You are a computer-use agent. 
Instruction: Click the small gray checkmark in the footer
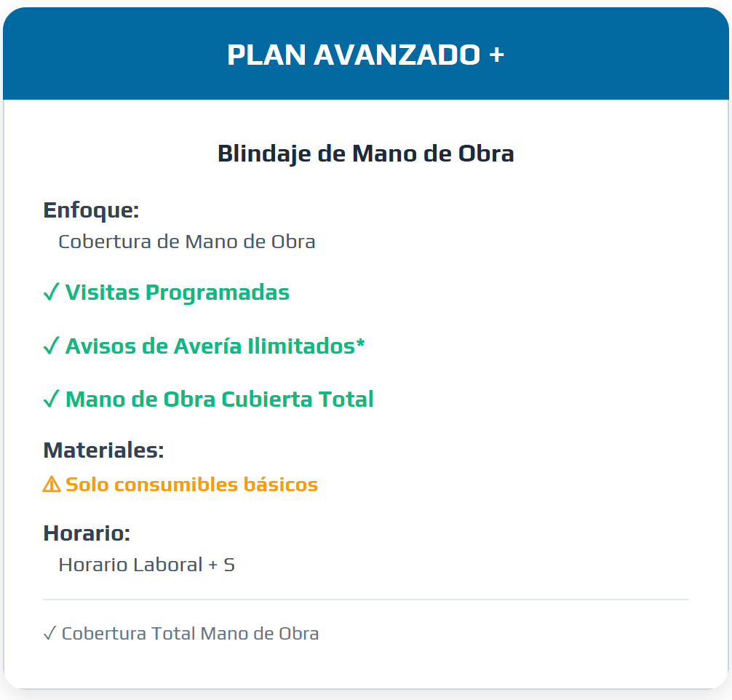pos(49,634)
